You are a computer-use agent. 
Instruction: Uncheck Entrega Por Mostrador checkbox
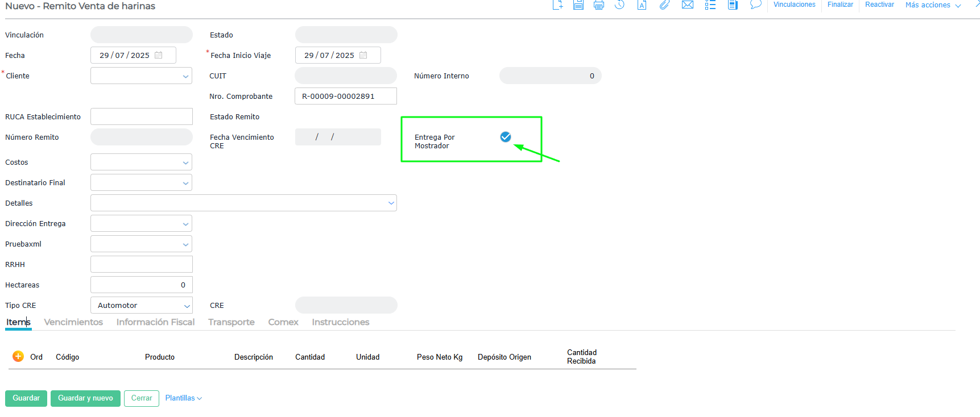click(506, 137)
